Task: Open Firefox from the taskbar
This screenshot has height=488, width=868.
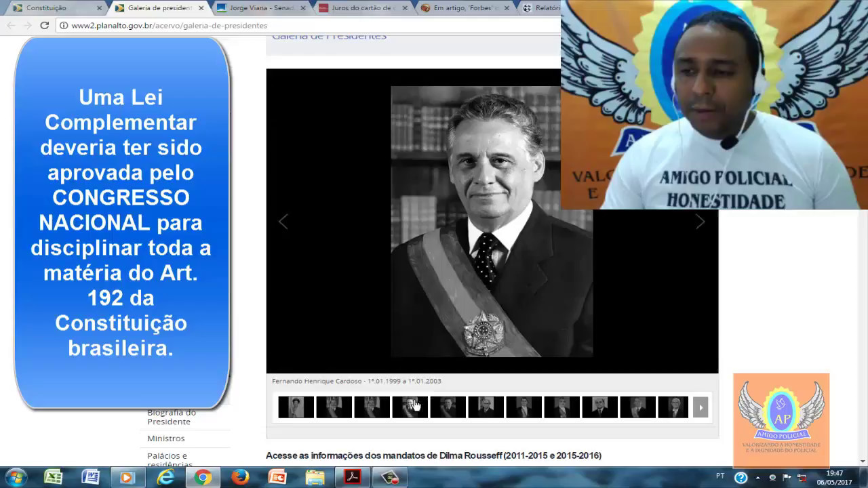Action: coord(240,477)
